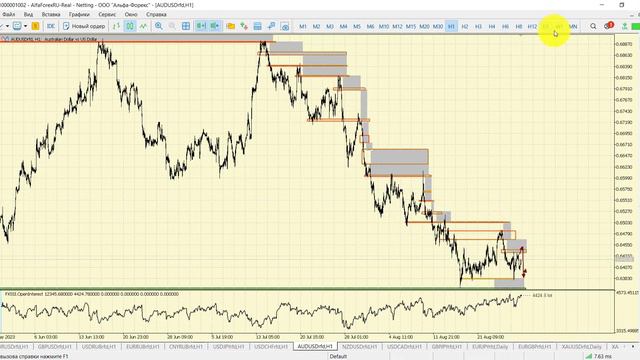The width and height of the screenshot is (640, 360).
Task: Click the Default profile in the status bar
Action: coord(338,356)
